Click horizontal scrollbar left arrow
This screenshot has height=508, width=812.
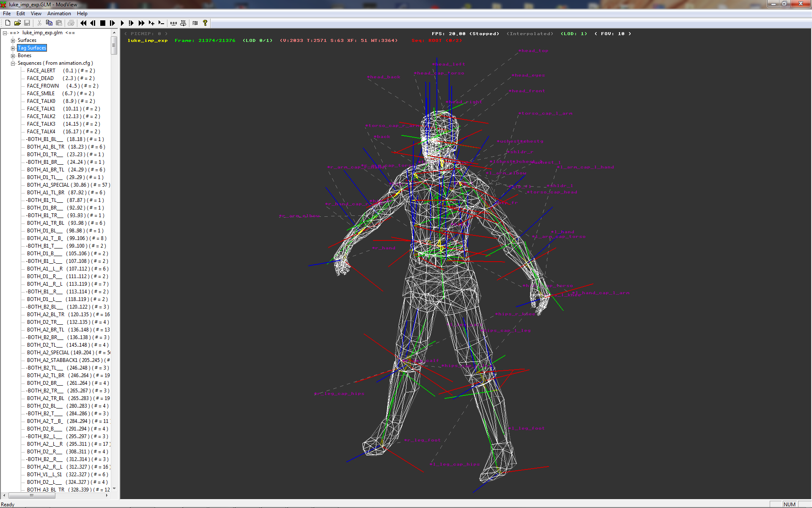(4, 495)
